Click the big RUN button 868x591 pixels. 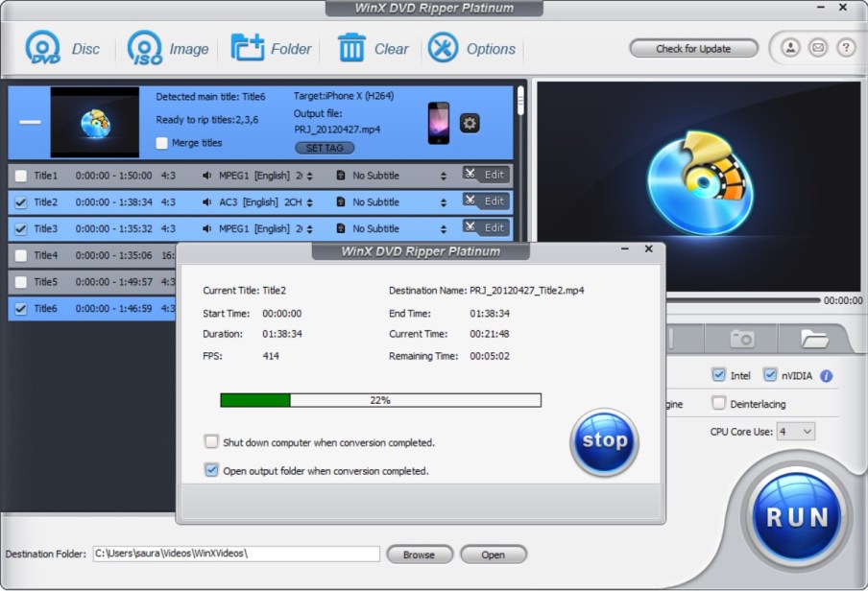coord(797,517)
